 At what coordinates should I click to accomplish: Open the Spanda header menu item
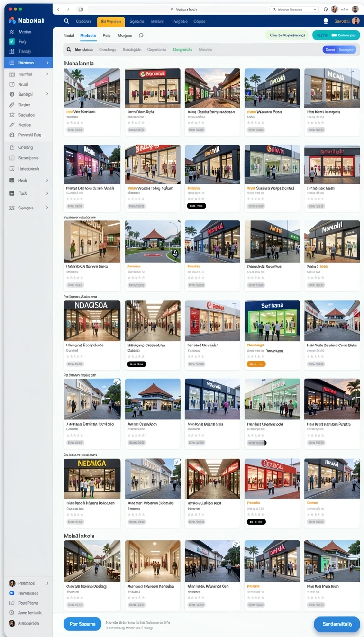(x=137, y=21)
